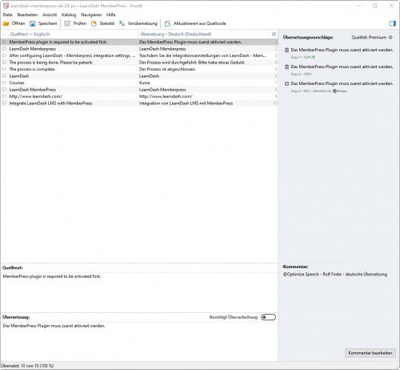Click the comment text '©Optimize Speech - Rolf Finke'
The image size is (400, 370).
tap(313, 274)
